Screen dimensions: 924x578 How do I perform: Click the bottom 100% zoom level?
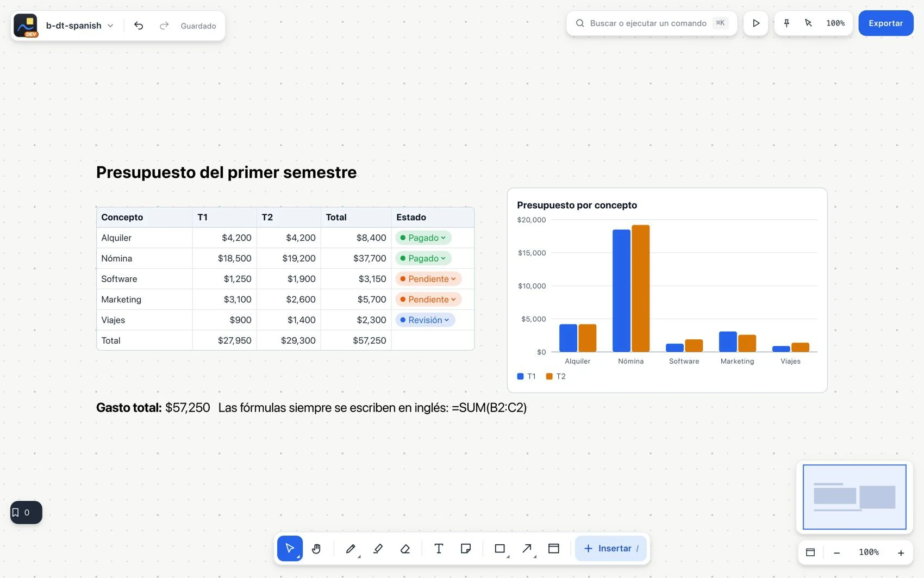tap(869, 552)
